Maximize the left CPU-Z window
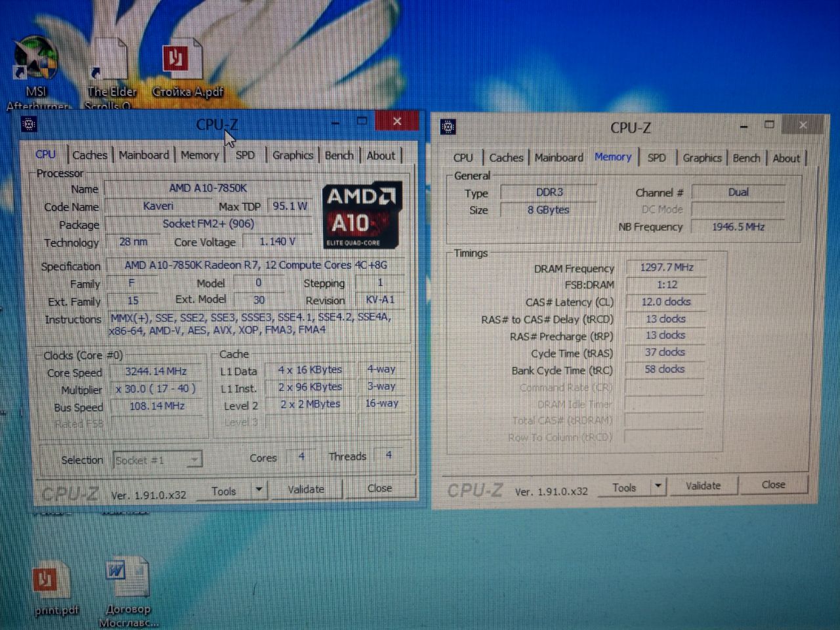This screenshot has height=630, width=840. [x=362, y=121]
